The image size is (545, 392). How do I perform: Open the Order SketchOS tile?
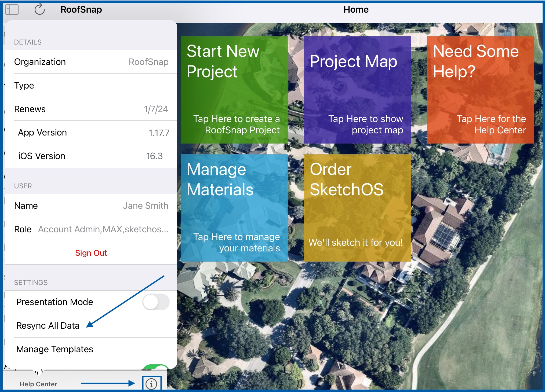click(357, 208)
